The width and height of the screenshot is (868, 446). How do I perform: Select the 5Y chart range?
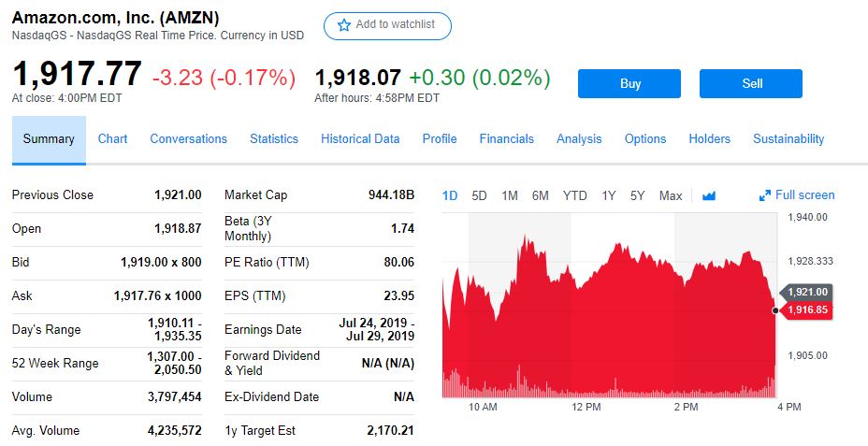(638, 195)
